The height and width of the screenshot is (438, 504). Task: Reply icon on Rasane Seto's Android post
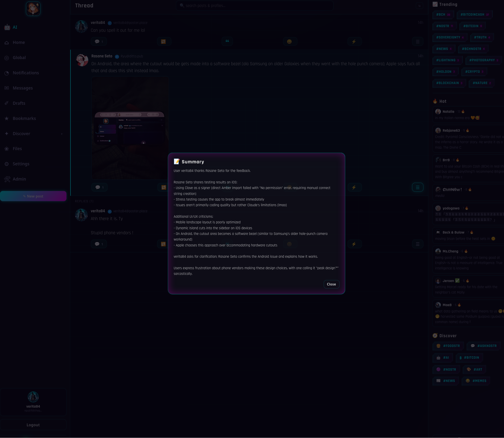point(99,187)
